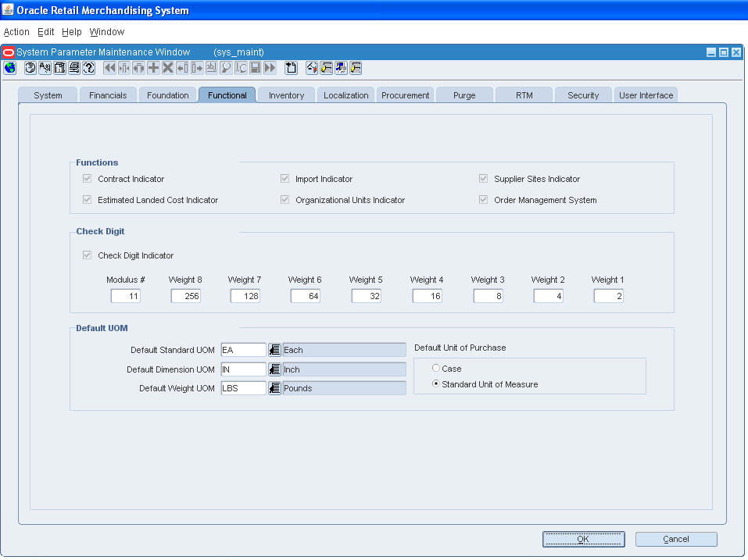Click the double-left-arrow first record icon
Viewport: 748px width, 560px height.
point(109,68)
